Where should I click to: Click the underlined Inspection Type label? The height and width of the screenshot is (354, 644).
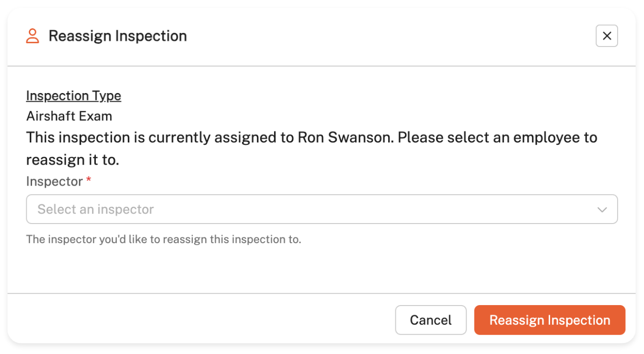point(73,96)
